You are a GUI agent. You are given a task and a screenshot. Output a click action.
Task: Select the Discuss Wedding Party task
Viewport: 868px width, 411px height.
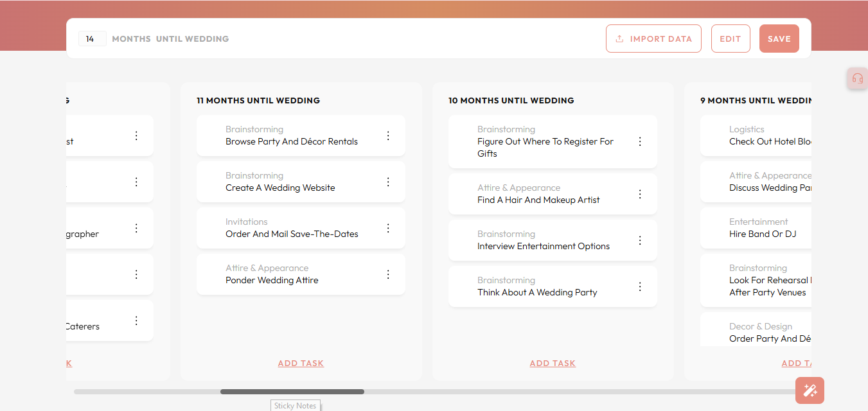(756, 182)
